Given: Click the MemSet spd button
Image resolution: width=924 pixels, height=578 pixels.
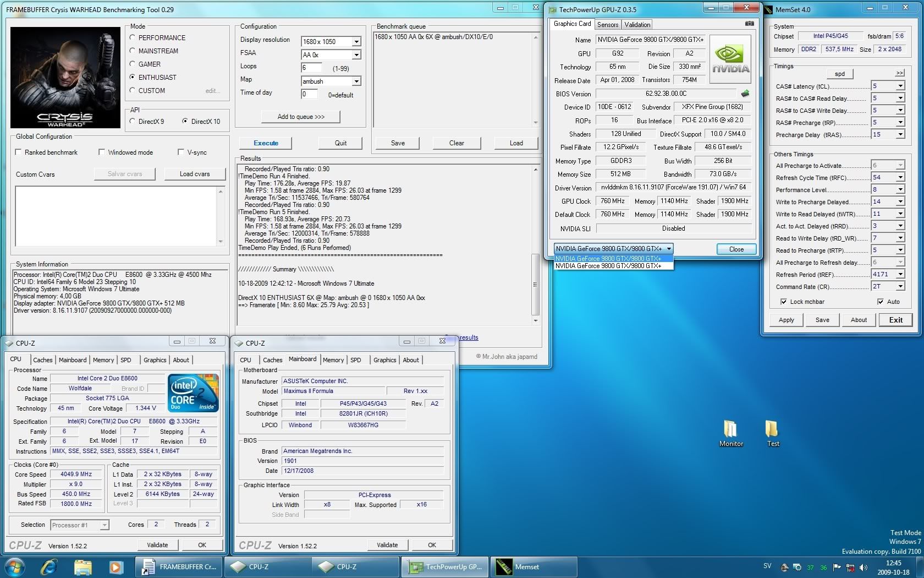Looking at the screenshot, I should pos(840,74).
